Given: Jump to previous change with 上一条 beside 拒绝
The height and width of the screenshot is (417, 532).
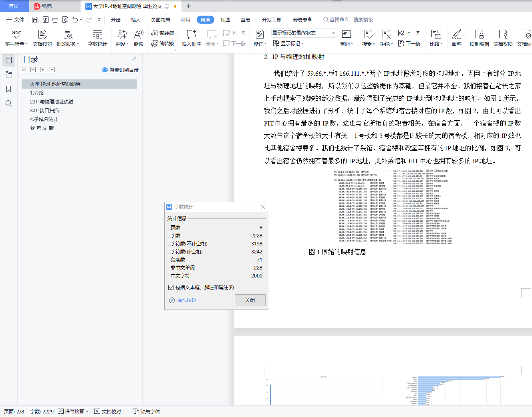Looking at the screenshot, I should coord(409,33).
